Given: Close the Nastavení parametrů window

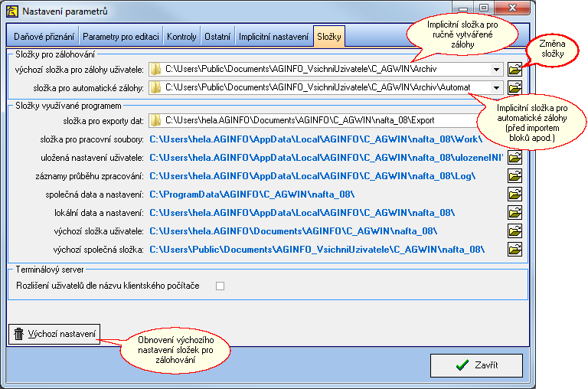Looking at the screenshot, I should (512, 8).
